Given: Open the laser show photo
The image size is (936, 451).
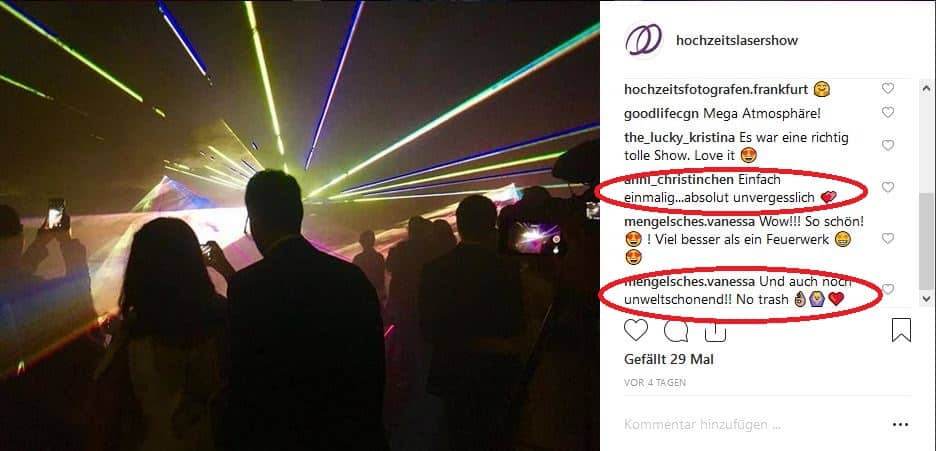Looking at the screenshot, I should pos(300,226).
